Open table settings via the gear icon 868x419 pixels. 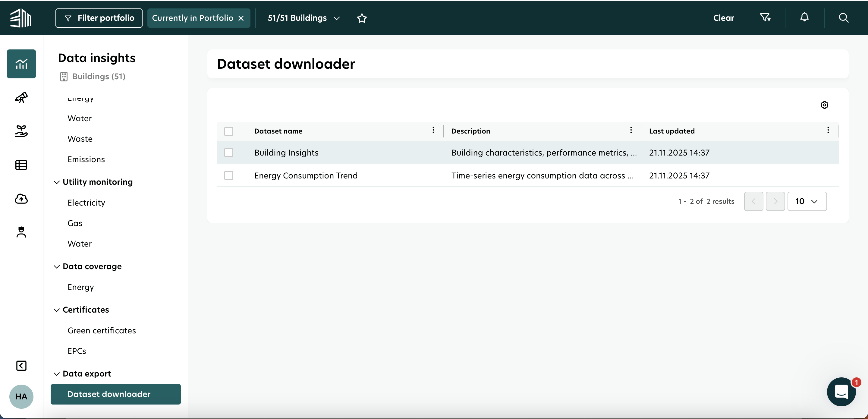tap(824, 105)
